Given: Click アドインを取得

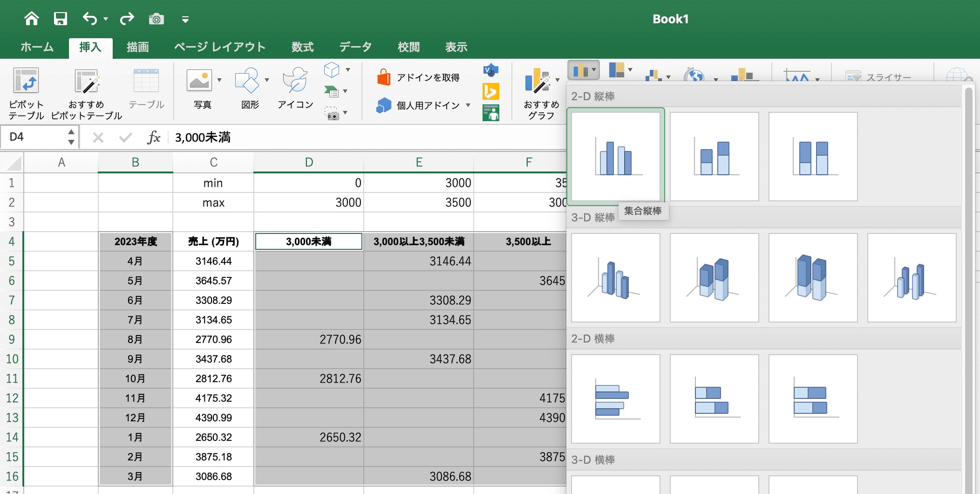Looking at the screenshot, I should pos(418,77).
